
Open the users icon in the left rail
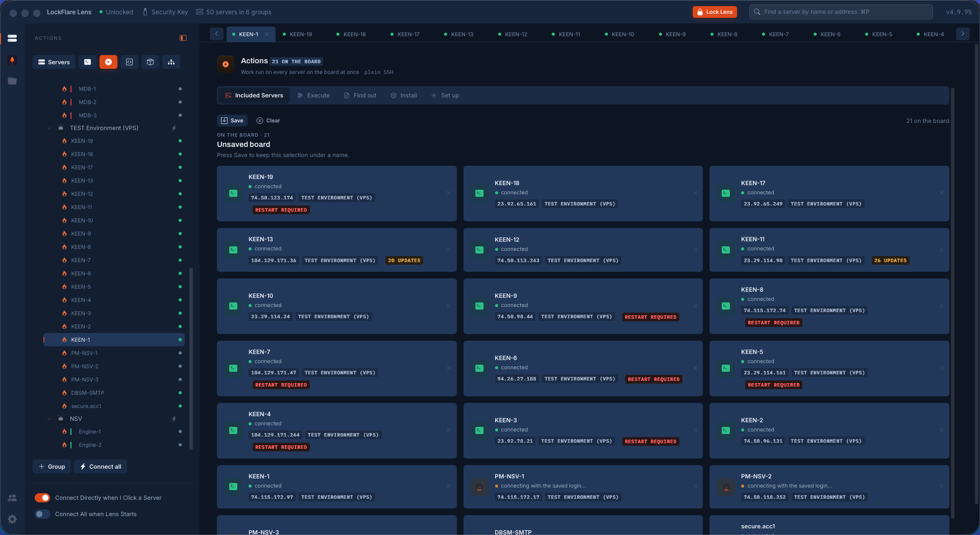12,498
